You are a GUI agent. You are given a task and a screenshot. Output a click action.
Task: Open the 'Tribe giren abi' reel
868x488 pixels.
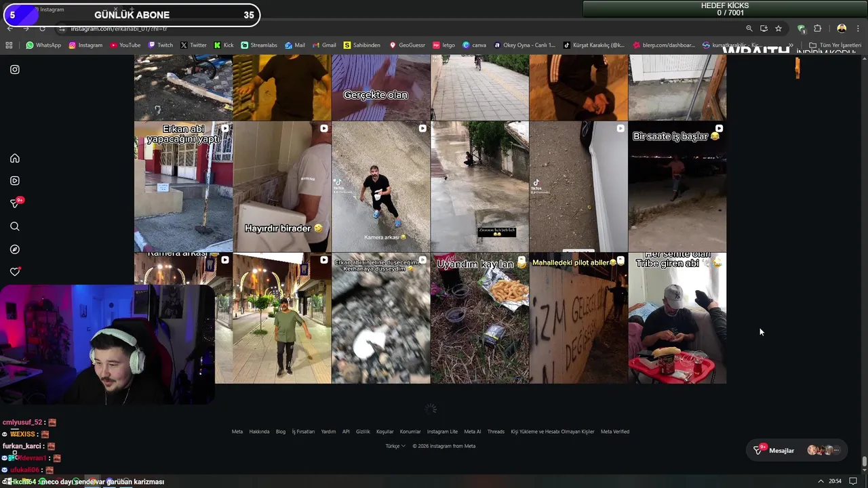point(677,319)
